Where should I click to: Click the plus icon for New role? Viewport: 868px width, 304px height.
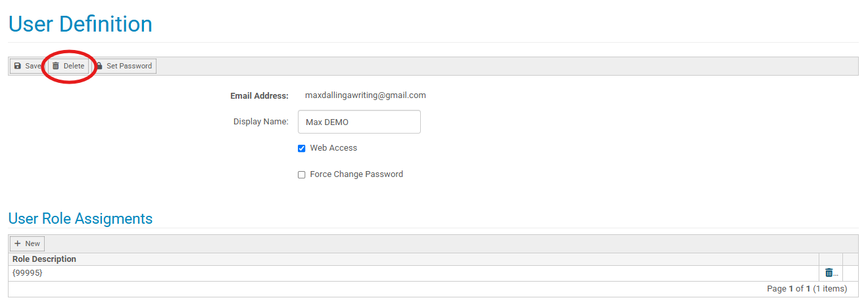click(x=18, y=243)
